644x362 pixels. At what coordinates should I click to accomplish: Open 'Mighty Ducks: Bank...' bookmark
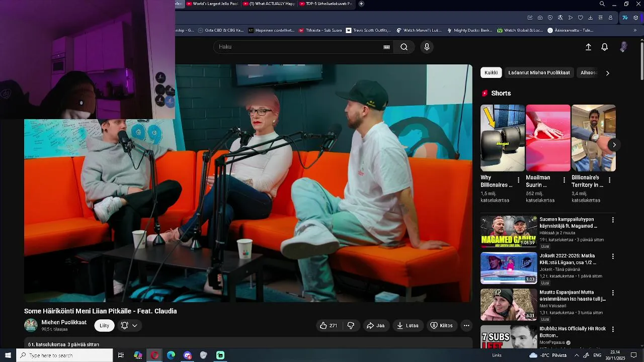coord(470,30)
